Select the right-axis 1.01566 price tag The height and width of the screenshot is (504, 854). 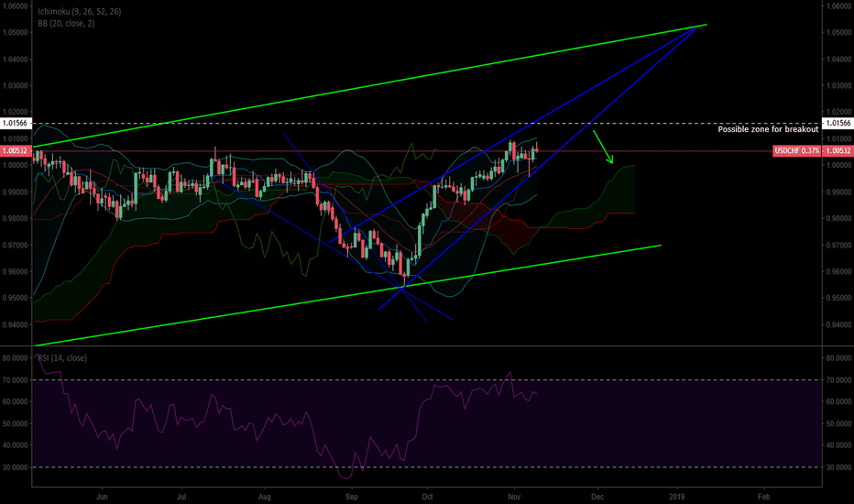[x=838, y=124]
